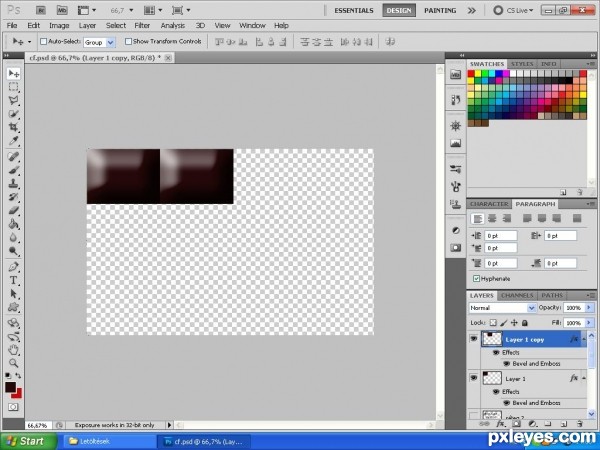
Task: Select the Dodge tool
Action: (13, 251)
